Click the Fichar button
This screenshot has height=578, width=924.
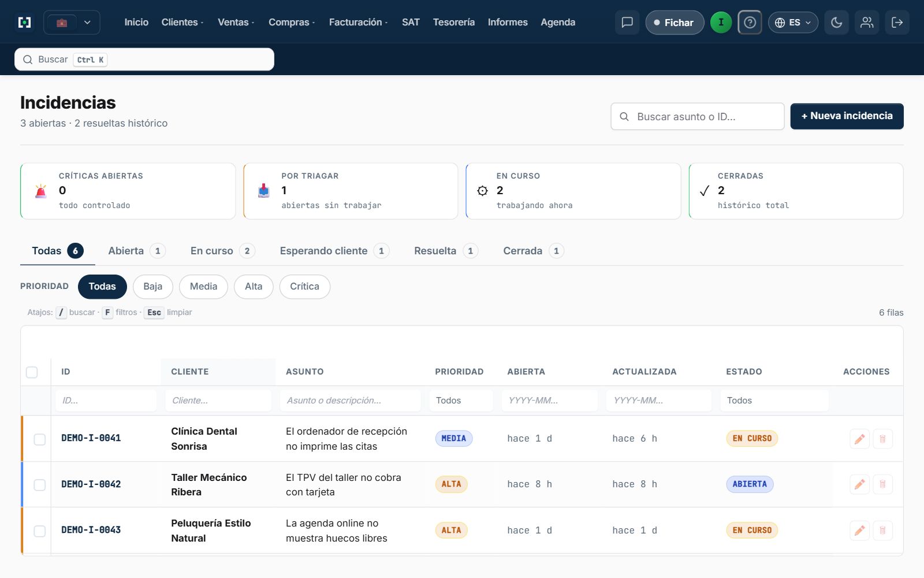click(675, 23)
